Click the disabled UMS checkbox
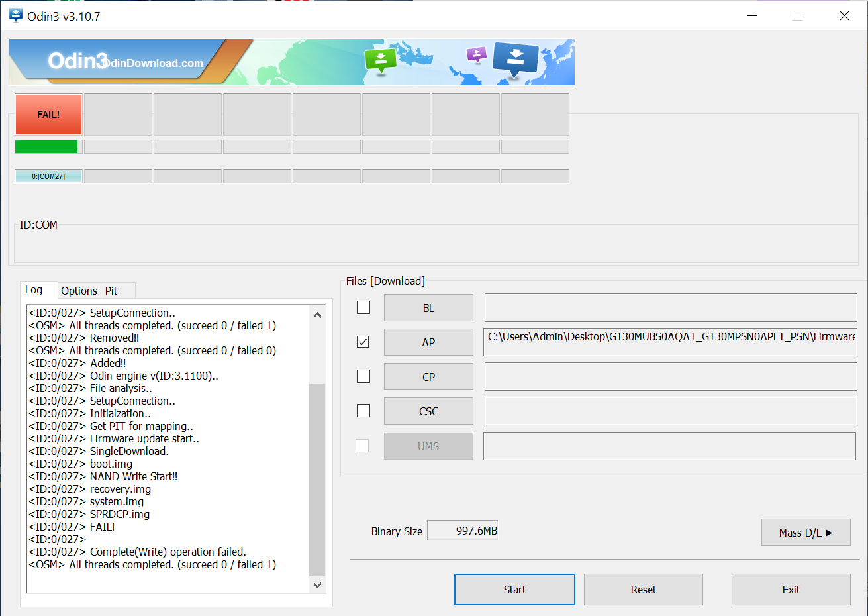This screenshot has height=616, width=868. [x=362, y=446]
